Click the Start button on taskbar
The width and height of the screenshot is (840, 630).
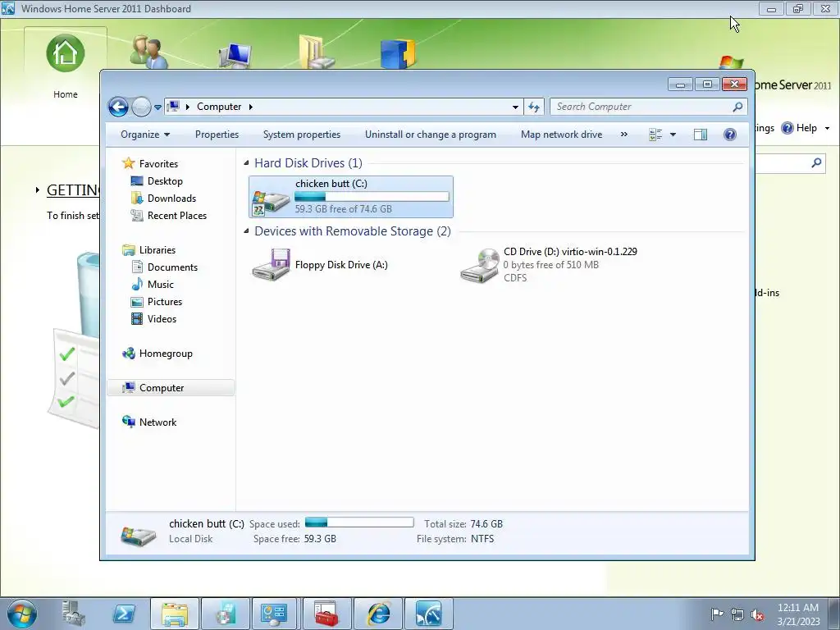[22, 614]
